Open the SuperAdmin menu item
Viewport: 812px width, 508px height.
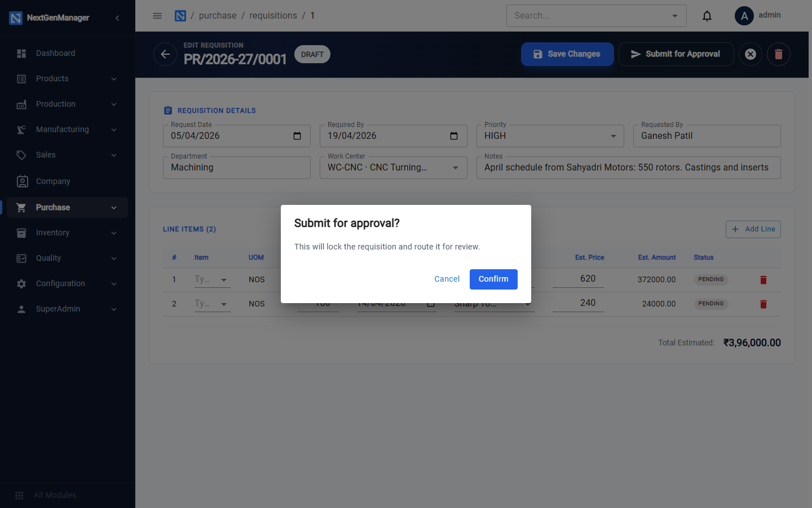[x=68, y=309]
